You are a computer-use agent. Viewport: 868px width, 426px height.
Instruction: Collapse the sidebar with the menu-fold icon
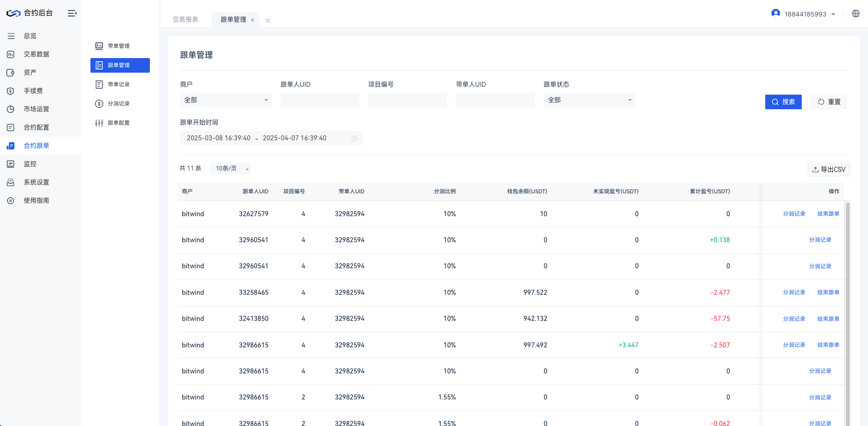coord(72,13)
